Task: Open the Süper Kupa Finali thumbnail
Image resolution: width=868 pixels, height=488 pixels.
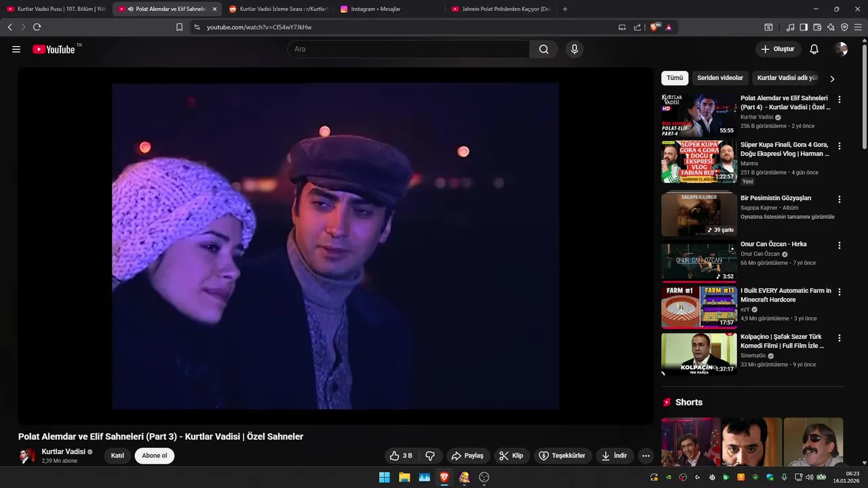Action: [699, 161]
